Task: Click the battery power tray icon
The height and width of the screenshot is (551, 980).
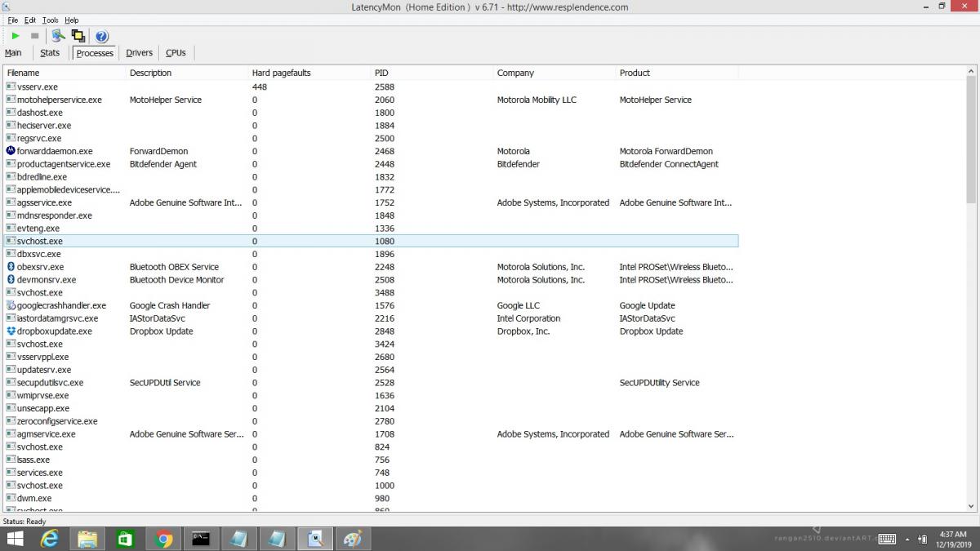Action: coord(923,539)
